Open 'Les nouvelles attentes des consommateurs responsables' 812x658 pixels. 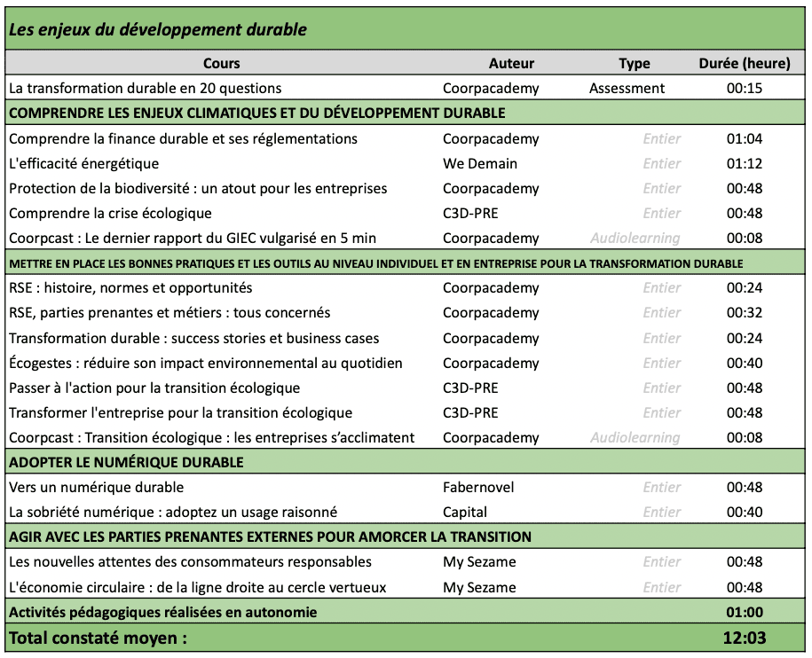(190, 562)
